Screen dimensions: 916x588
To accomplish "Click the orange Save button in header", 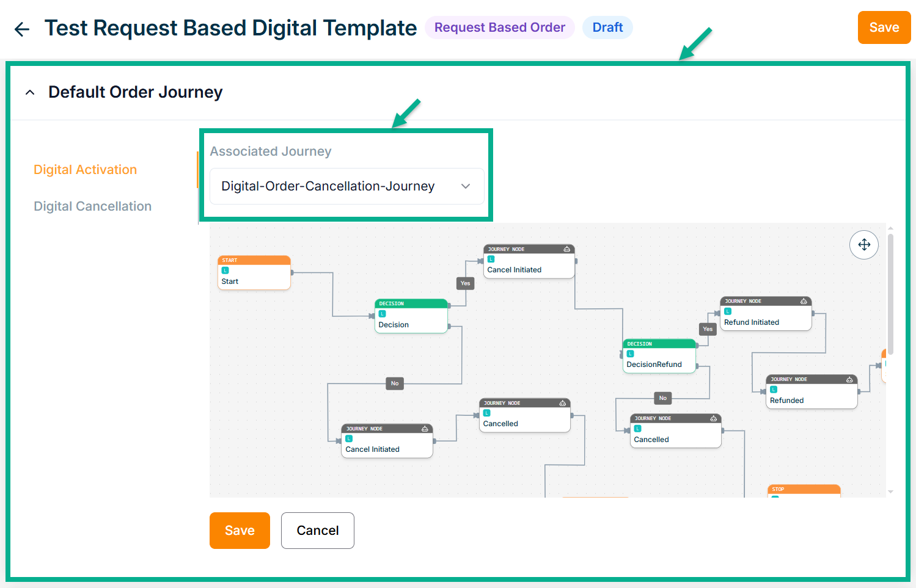I will pos(884,27).
